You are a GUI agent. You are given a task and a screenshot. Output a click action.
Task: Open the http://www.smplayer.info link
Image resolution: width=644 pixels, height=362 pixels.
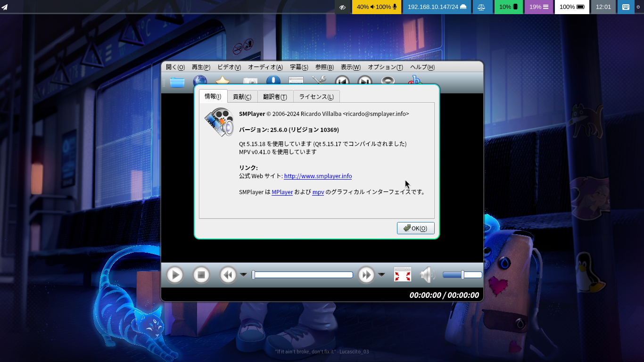(318, 176)
